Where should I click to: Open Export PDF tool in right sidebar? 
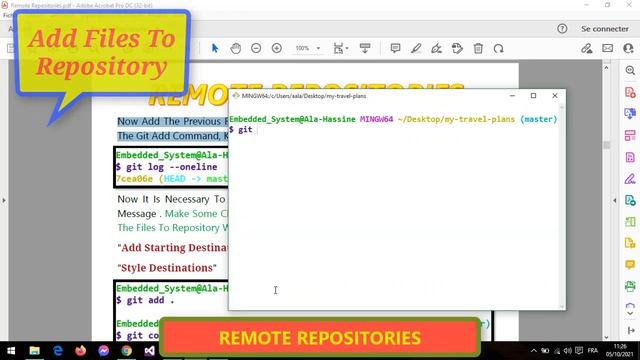[x=630, y=113]
